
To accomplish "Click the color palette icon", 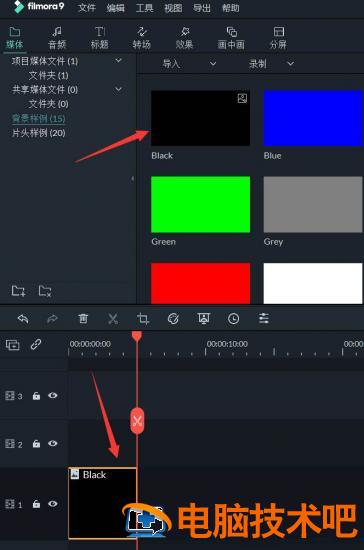I will click(173, 319).
